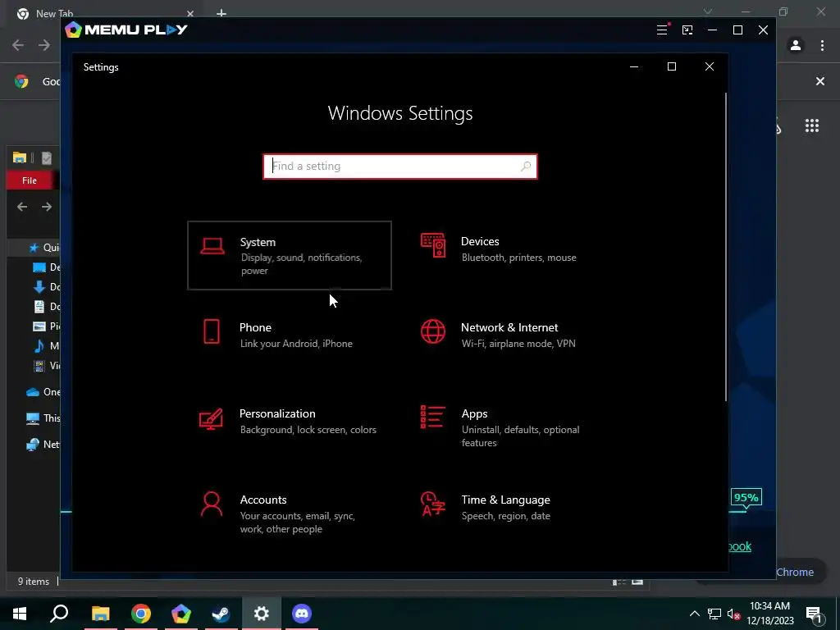Open Chrome profile avatar icon

click(796, 46)
